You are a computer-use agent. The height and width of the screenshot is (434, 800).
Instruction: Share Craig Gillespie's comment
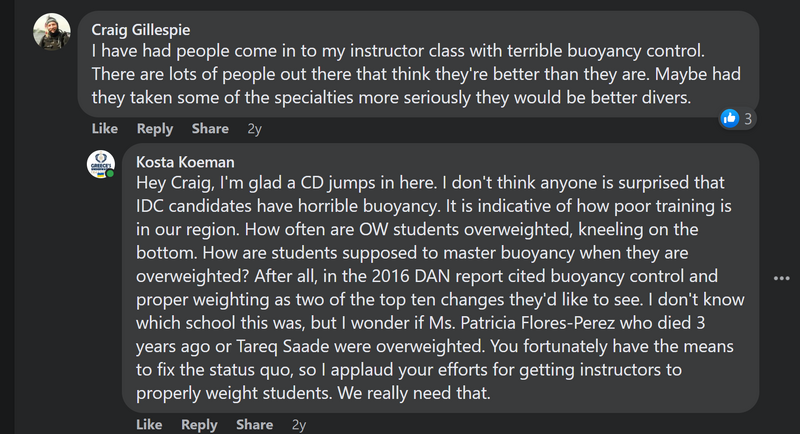click(210, 128)
